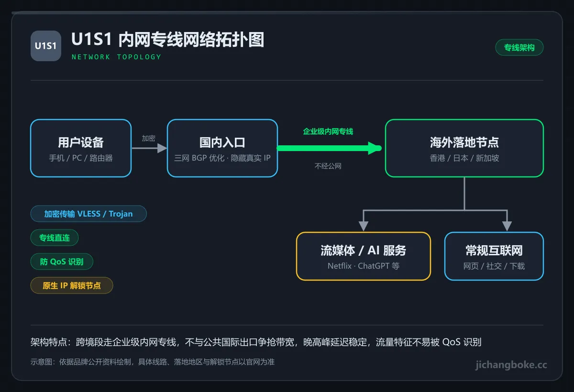The width and height of the screenshot is (574, 392).
Task: Click the text 香港 / 日本 / 新加坡
Action: pos(464,158)
